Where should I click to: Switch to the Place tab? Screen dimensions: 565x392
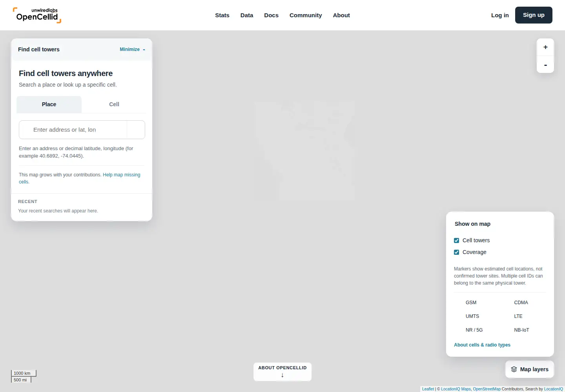49,104
